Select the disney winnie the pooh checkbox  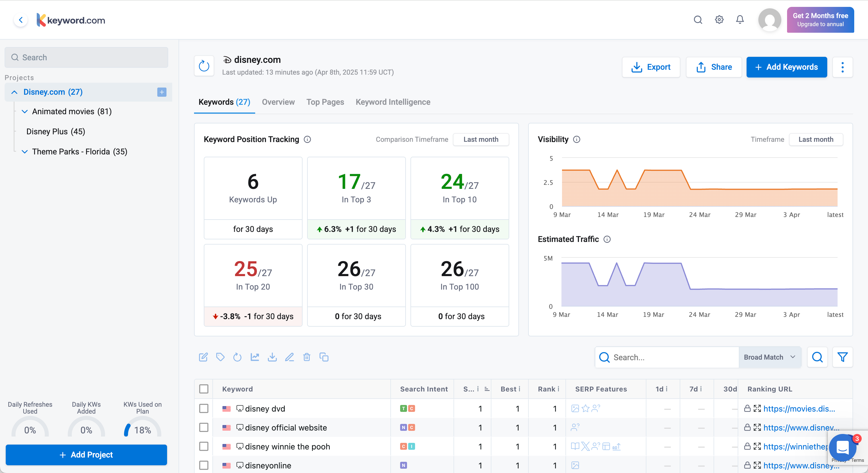(204, 447)
